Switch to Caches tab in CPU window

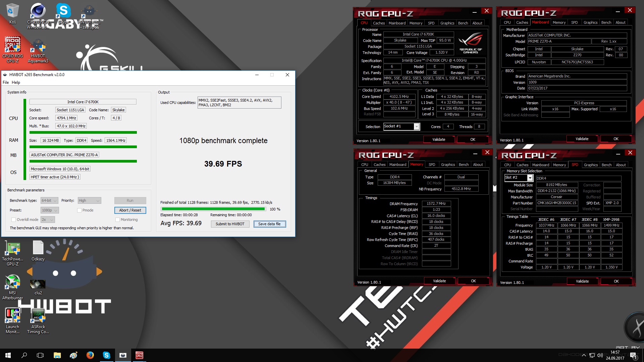tap(379, 23)
